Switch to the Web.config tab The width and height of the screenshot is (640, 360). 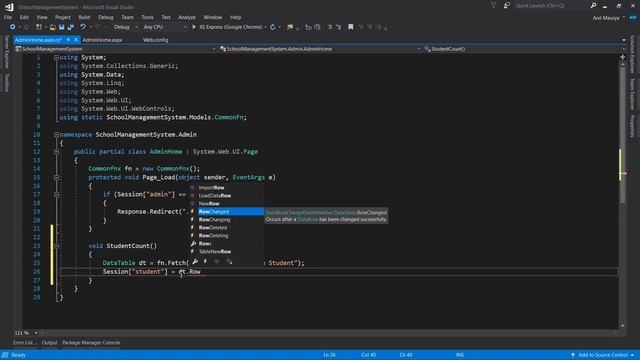click(x=156, y=40)
